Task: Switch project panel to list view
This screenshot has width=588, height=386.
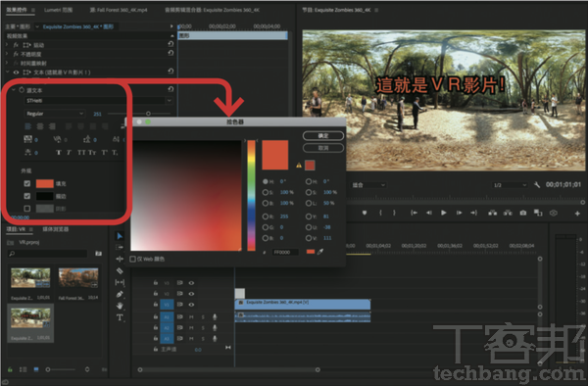Action: pyautogui.click(x=23, y=369)
